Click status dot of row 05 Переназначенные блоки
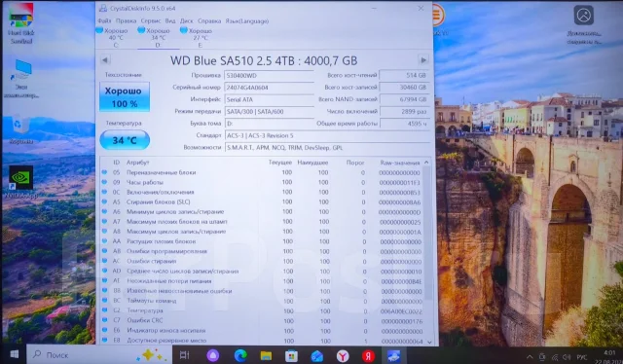This screenshot has width=623, height=364. [104, 172]
